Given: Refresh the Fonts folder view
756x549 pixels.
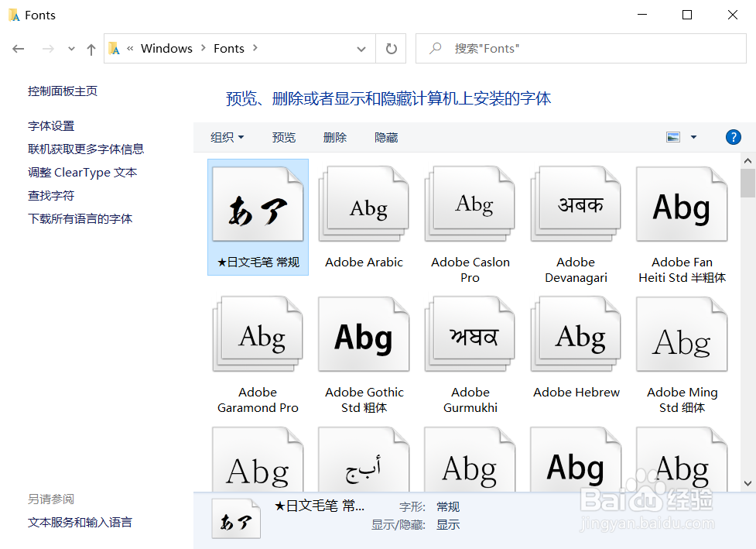Looking at the screenshot, I should pos(391,49).
